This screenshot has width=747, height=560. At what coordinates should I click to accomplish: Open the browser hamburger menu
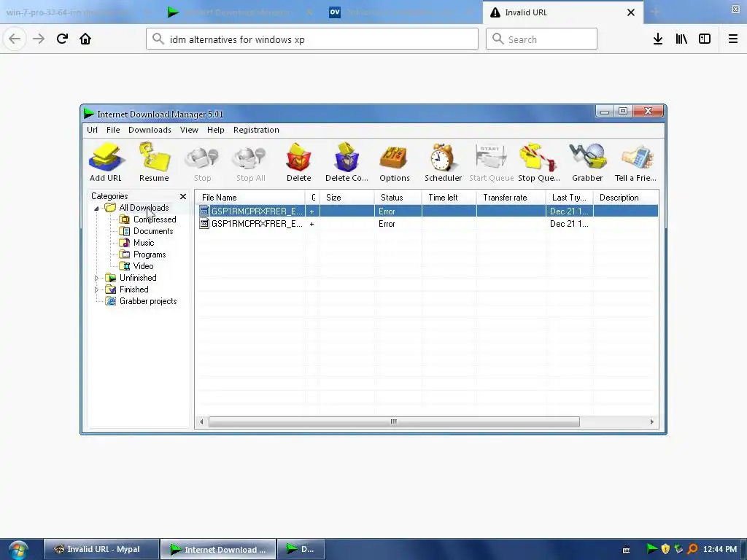(733, 39)
